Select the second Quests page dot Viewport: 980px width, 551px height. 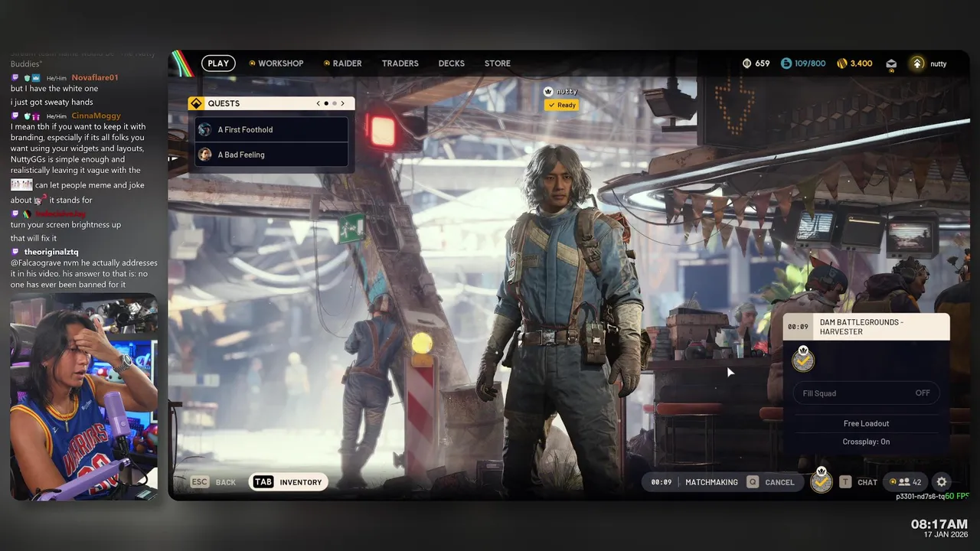point(335,103)
